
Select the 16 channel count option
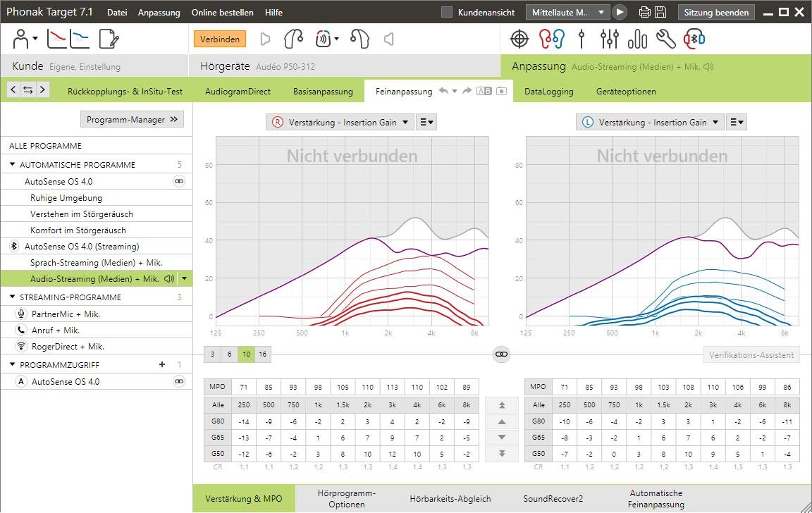pyautogui.click(x=262, y=354)
